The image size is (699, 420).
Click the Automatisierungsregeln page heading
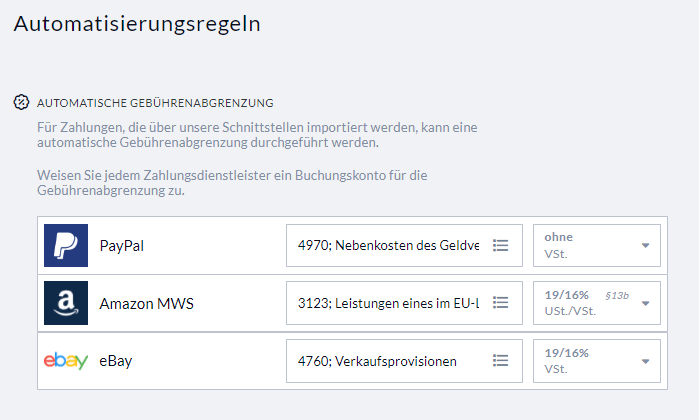[x=137, y=25]
